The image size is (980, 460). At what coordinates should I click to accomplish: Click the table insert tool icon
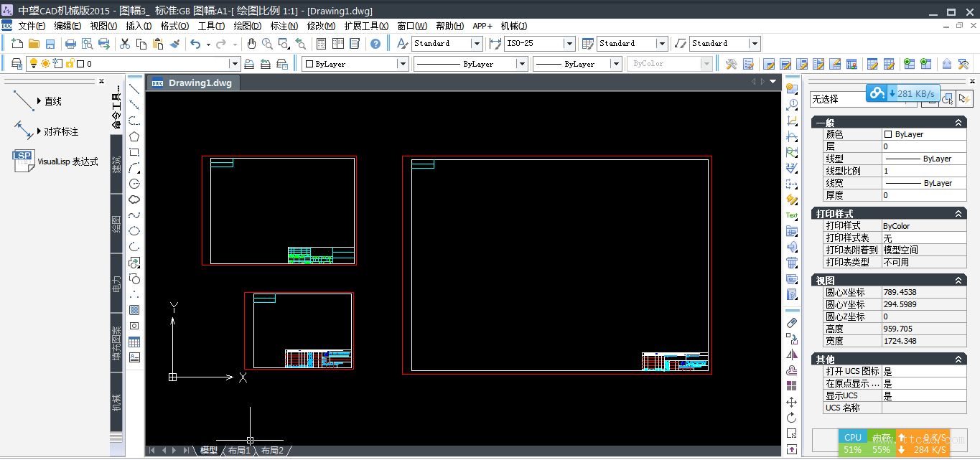pos(134,342)
